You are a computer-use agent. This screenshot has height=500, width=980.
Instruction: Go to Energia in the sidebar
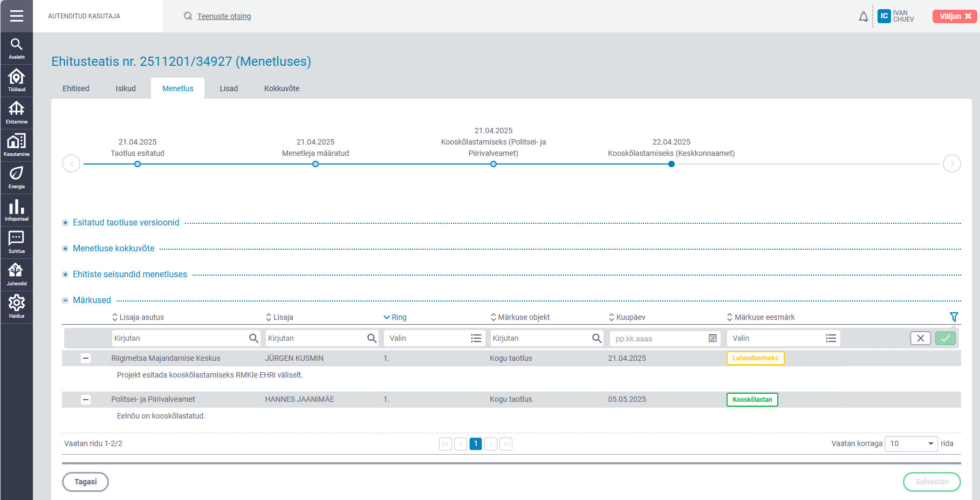[16, 177]
